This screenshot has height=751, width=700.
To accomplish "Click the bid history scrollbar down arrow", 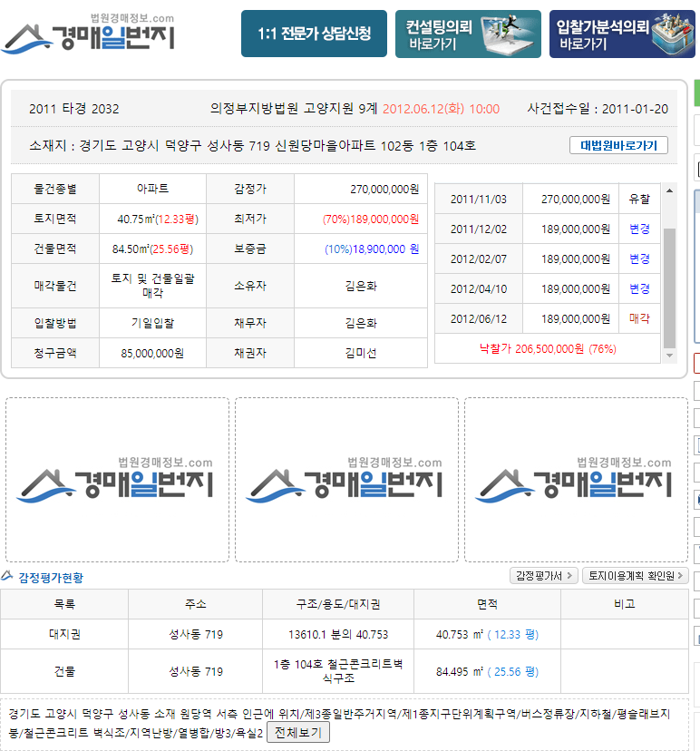I will (x=670, y=356).
